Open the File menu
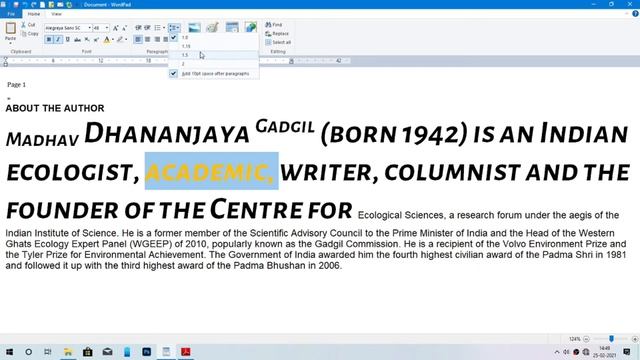The width and height of the screenshot is (640, 360). [11, 14]
